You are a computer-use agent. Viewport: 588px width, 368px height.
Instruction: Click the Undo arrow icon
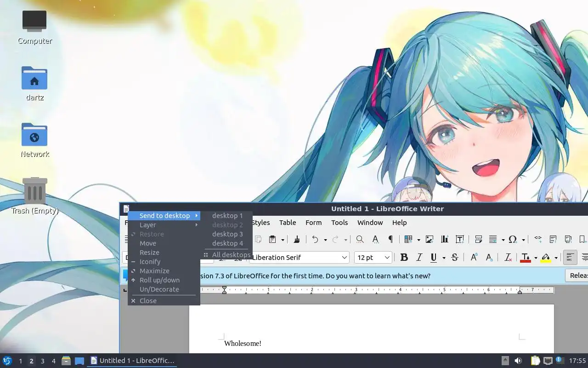point(315,239)
